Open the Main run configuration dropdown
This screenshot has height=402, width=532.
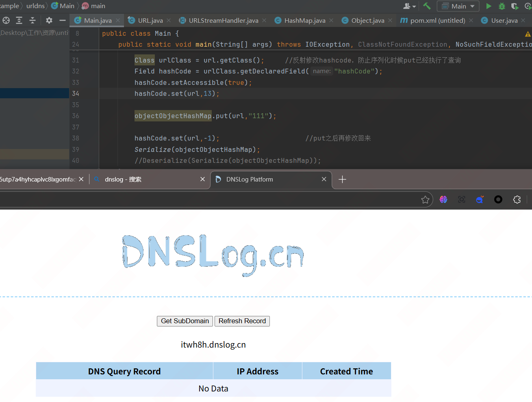(x=458, y=6)
